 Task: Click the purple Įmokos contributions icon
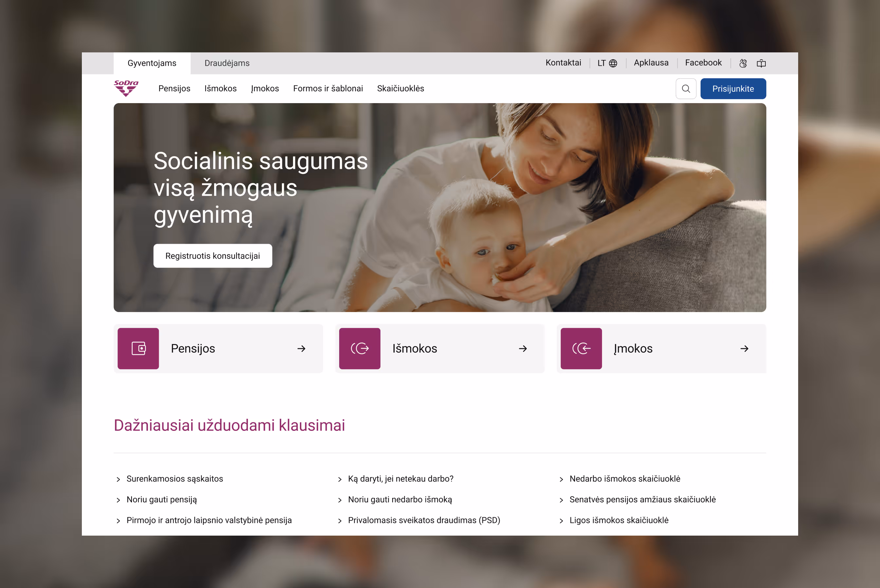coord(581,348)
